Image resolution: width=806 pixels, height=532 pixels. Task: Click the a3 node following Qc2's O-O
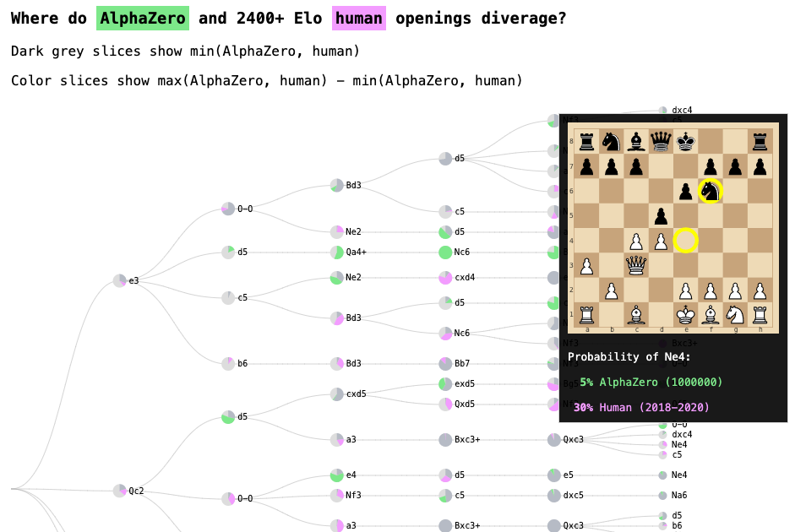[337, 525]
